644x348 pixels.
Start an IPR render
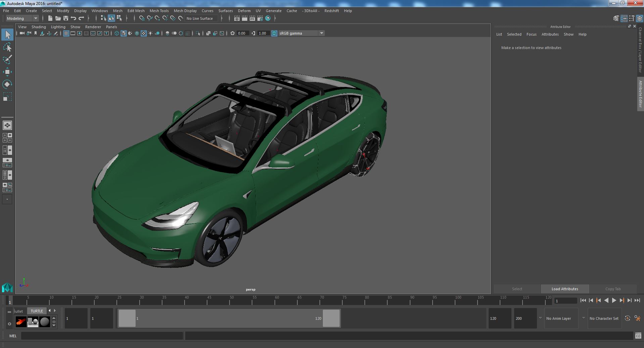point(252,18)
